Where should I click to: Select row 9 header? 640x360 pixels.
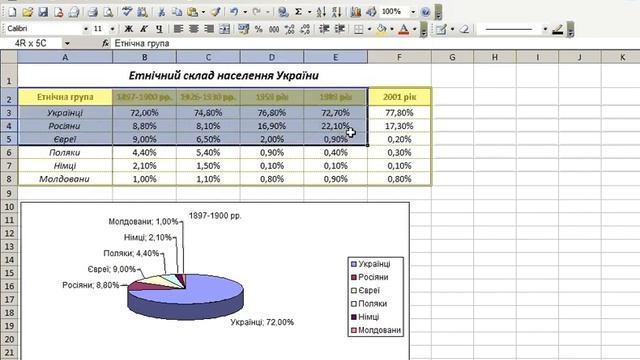(9, 193)
